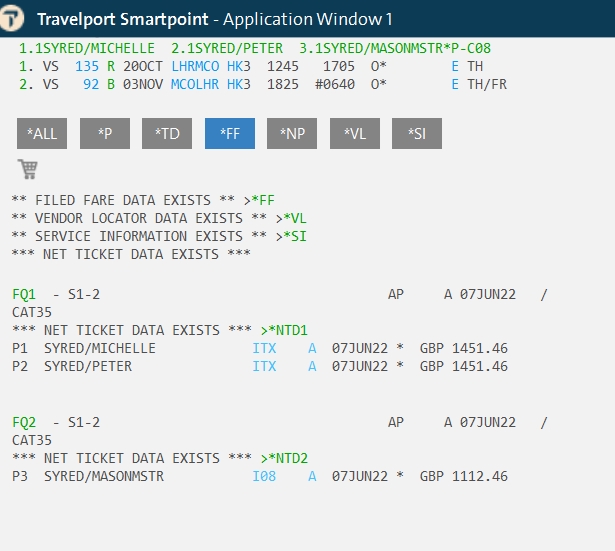Click I08 passenger type code for Mason
This screenshot has width=615, height=551.
(x=264, y=476)
